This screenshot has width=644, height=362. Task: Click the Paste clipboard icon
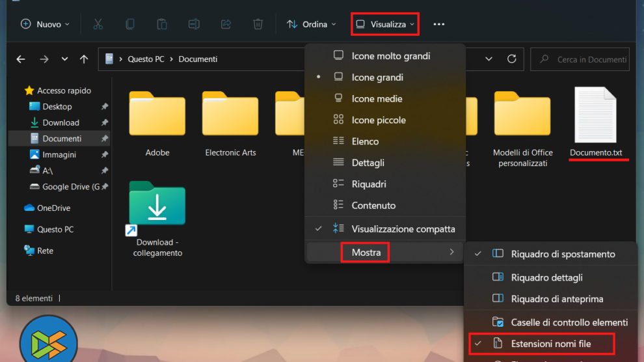pyautogui.click(x=162, y=24)
